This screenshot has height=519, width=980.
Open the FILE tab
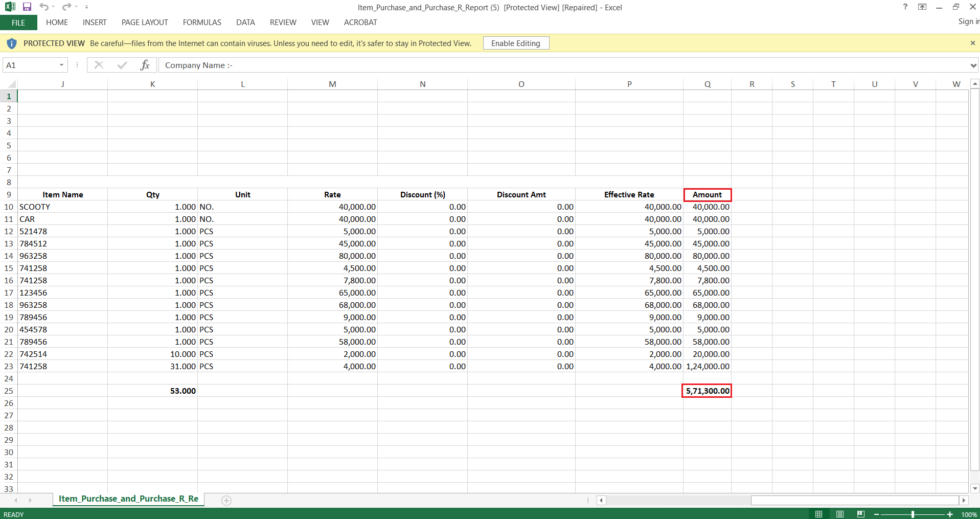tap(18, 22)
